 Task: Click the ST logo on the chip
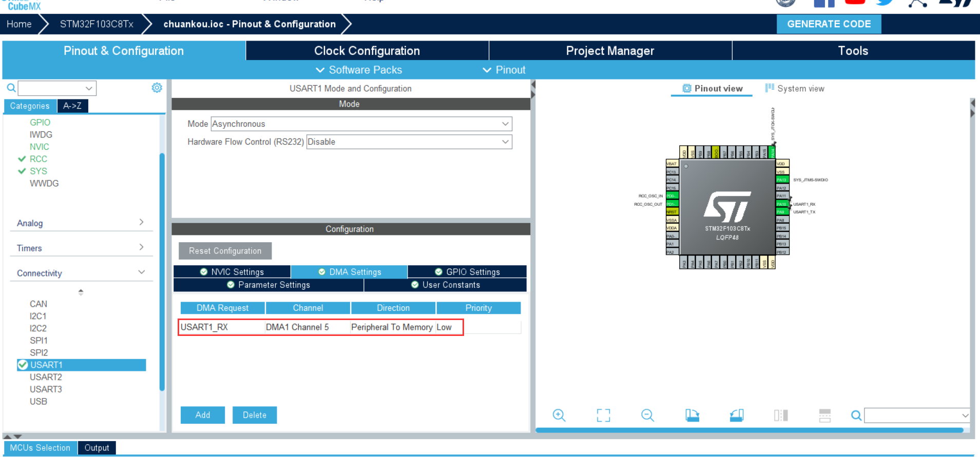pos(727,207)
